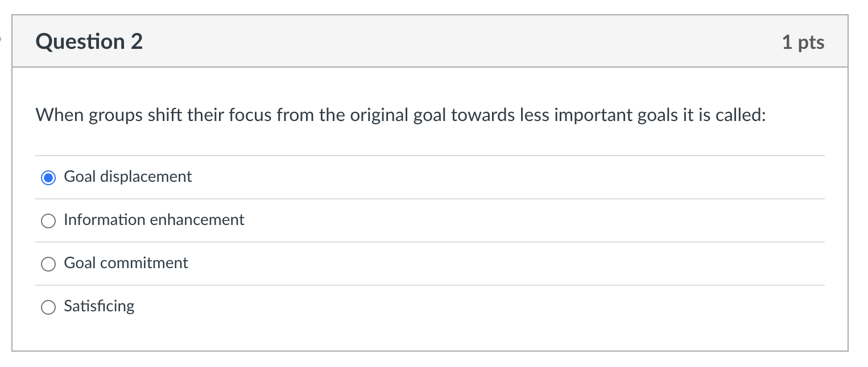Viewport: 868px width, 367px height.
Task: Click the blue marker at the left edge
Action: [2, 40]
